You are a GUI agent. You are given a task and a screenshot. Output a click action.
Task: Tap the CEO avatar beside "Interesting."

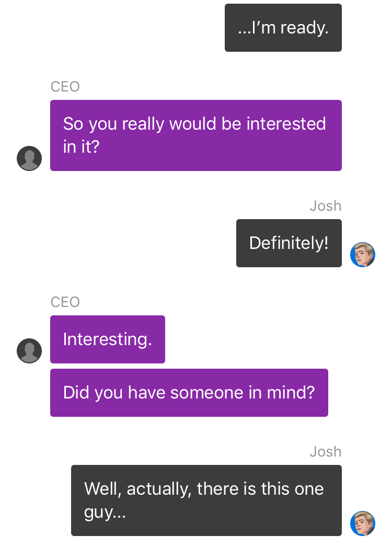29,351
